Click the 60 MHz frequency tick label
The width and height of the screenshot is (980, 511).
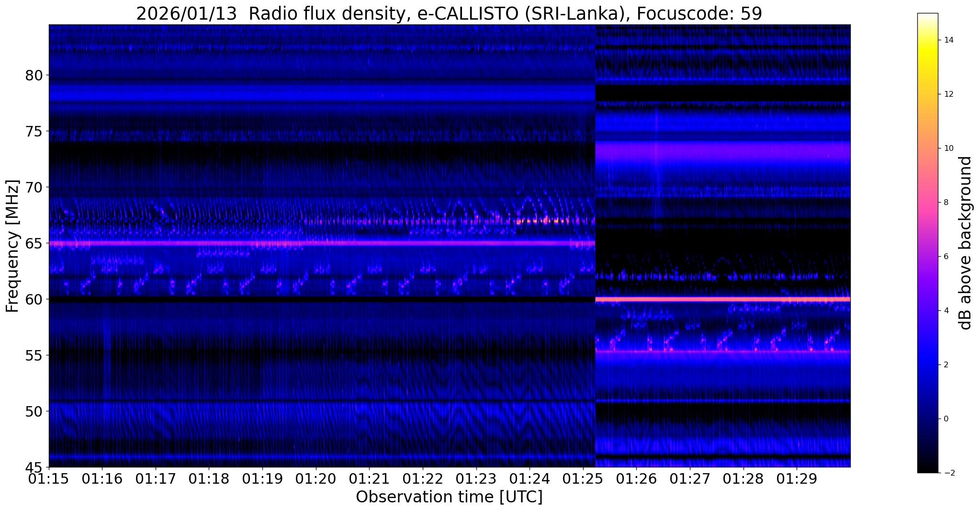(x=34, y=299)
